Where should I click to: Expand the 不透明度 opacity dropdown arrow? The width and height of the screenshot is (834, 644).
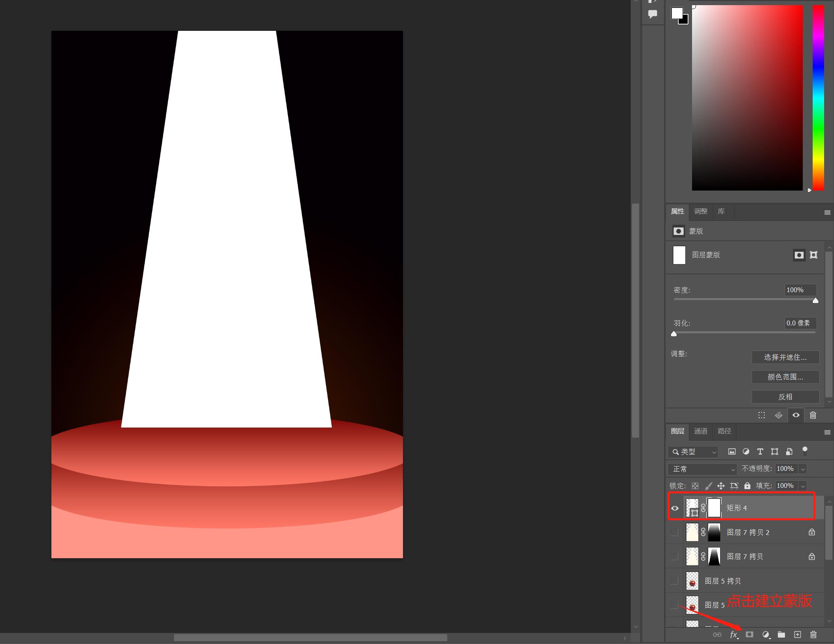coord(803,469)
